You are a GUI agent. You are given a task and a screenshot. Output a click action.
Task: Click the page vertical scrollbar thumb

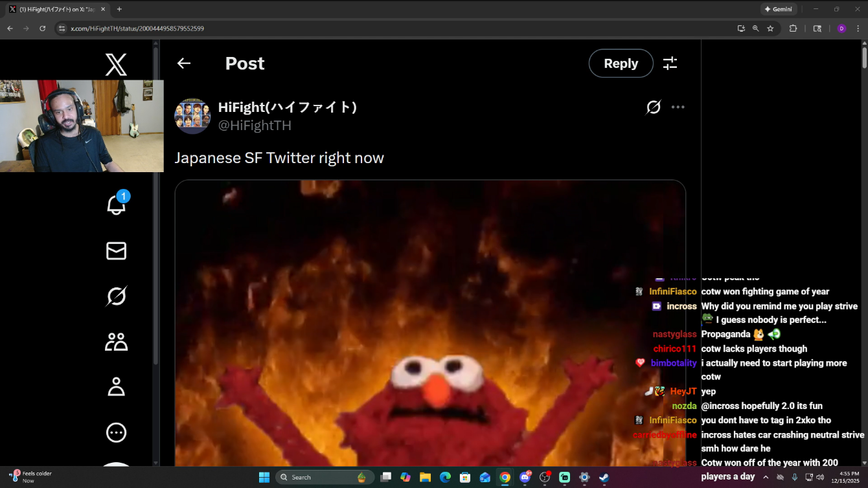click(x=865, y=57)
